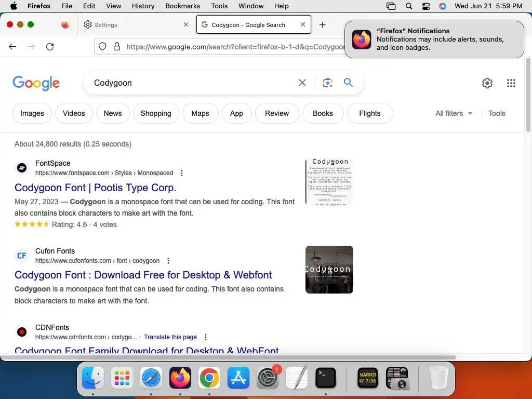Open the Trash in the dock

coord(438,377)
